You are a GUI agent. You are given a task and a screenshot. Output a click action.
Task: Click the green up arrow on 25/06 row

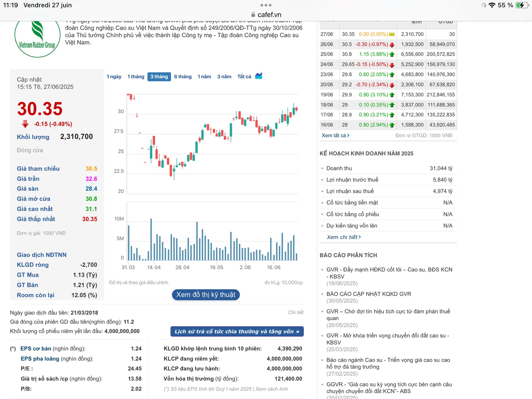[x=392, y=55]
